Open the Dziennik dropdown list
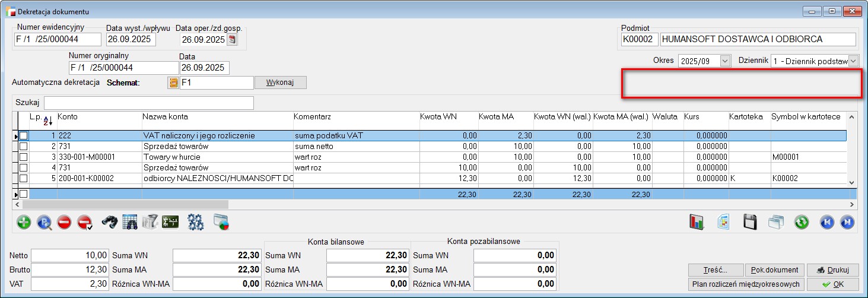The image size is (868, 298). (853, 61)
